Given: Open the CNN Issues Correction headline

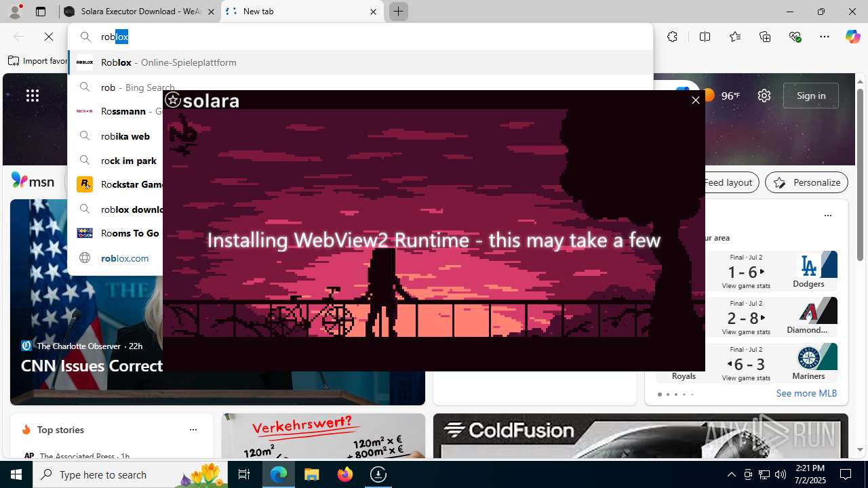Looking at the screenshot, I should point(92,366).
